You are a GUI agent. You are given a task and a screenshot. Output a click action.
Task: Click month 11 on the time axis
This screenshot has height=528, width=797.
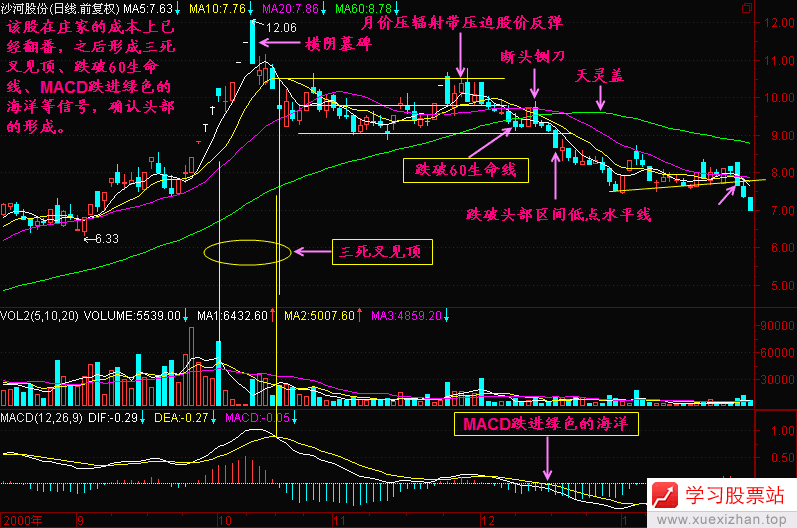(x=339, y=520)
